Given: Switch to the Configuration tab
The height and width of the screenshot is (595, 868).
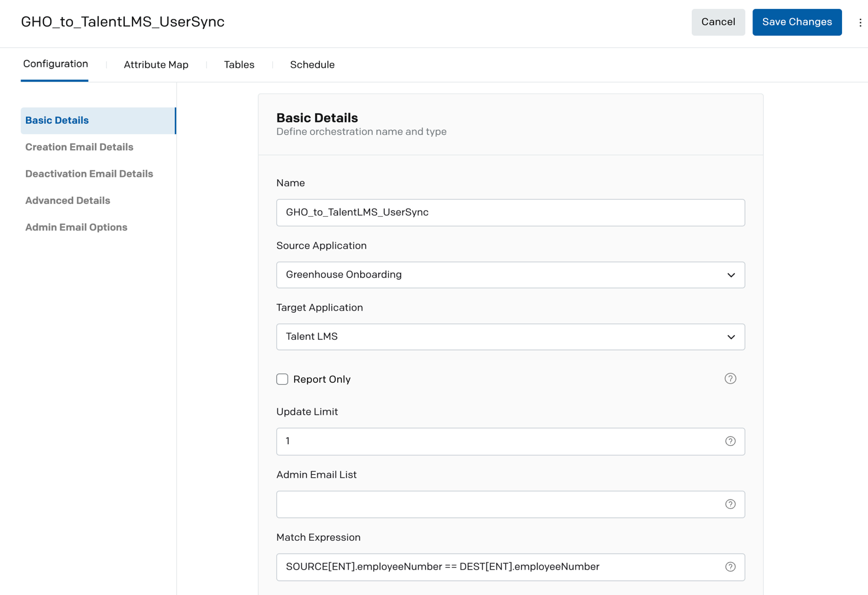Looking at the screenshot, I should pyautogui.click(x=55, y=64).
